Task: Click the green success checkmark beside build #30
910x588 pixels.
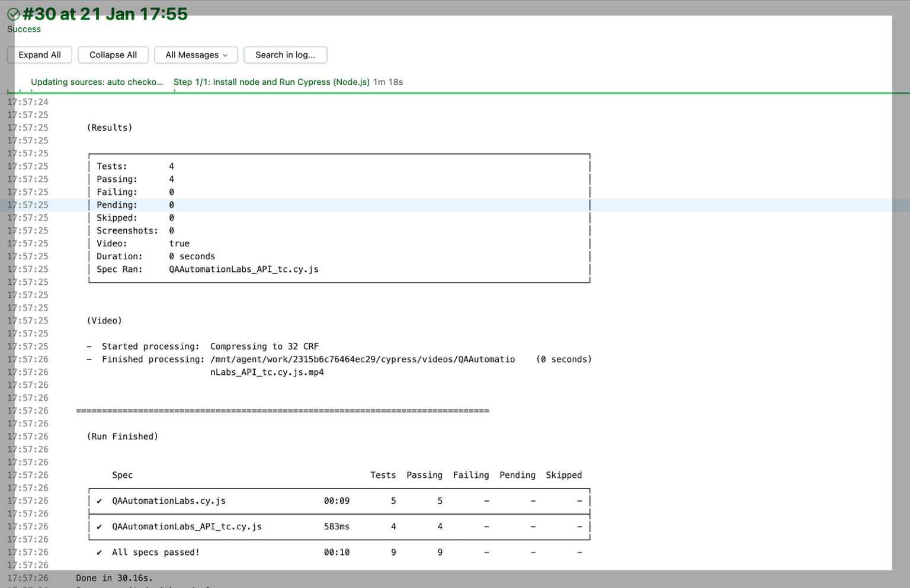Action: (x=13, y=14)
